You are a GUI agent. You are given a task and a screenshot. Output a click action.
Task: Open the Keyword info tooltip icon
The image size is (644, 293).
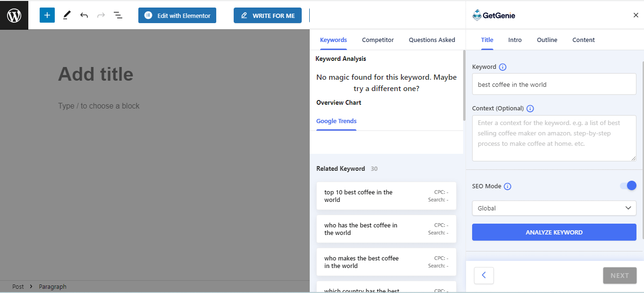pos(502,67)
